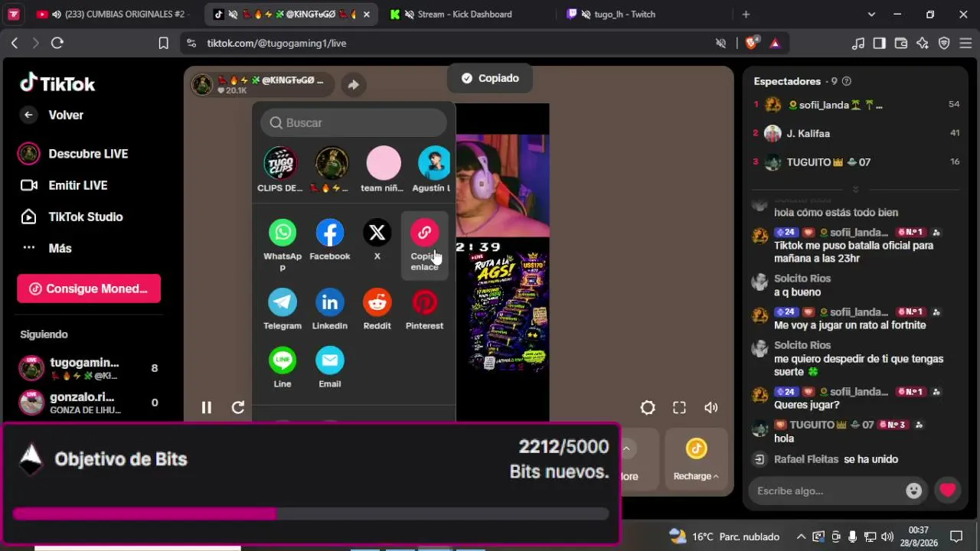Image resolution: width=980 pixels, height=551 pixels.
Task: Send to Agustín contact avatar
Action: click(433, 163)
